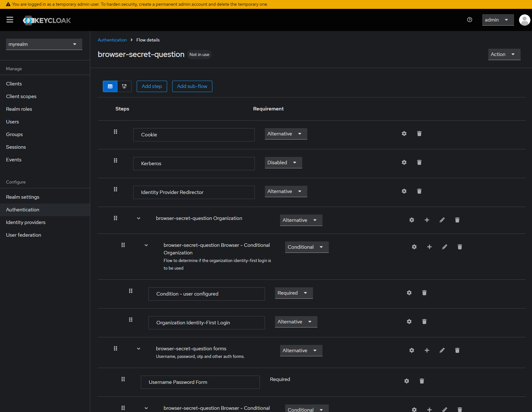Image resolution: width=532 pixels, height=412 pixels.
Task: Open the hamburger navigation menu
Action: pos(10,20)
